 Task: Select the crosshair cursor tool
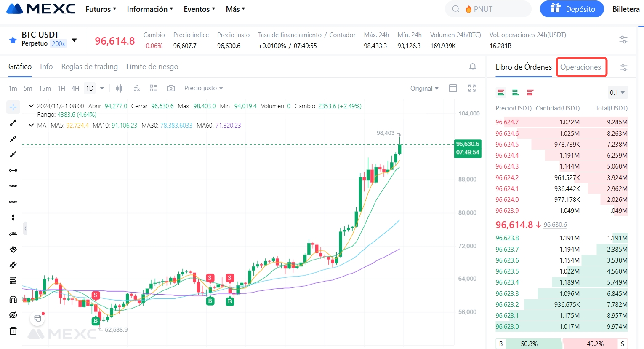(13, 107)
